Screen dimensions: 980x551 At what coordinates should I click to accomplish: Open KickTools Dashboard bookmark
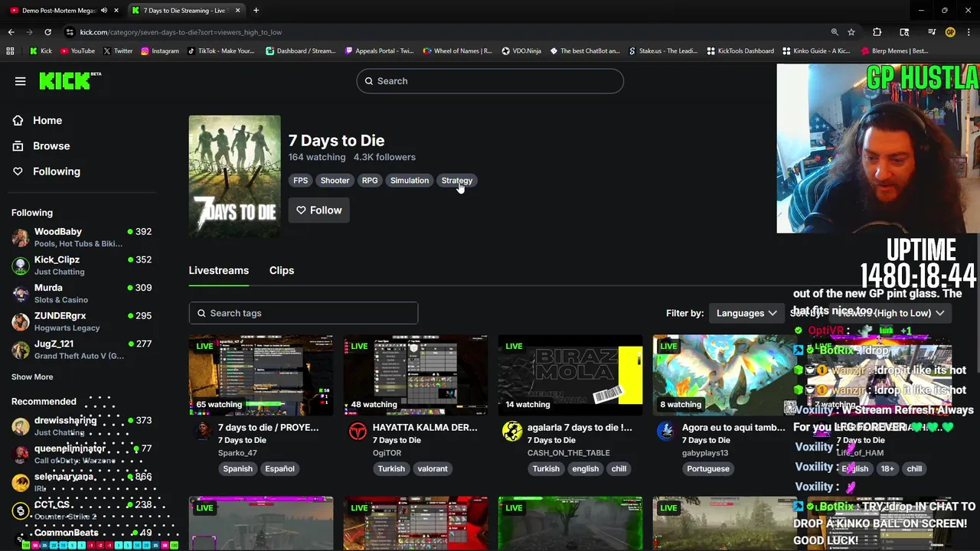coord(740,51)
